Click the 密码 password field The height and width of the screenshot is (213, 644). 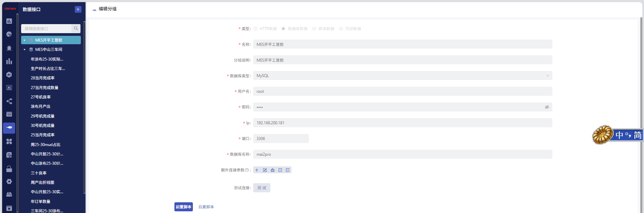pos(402,107)
